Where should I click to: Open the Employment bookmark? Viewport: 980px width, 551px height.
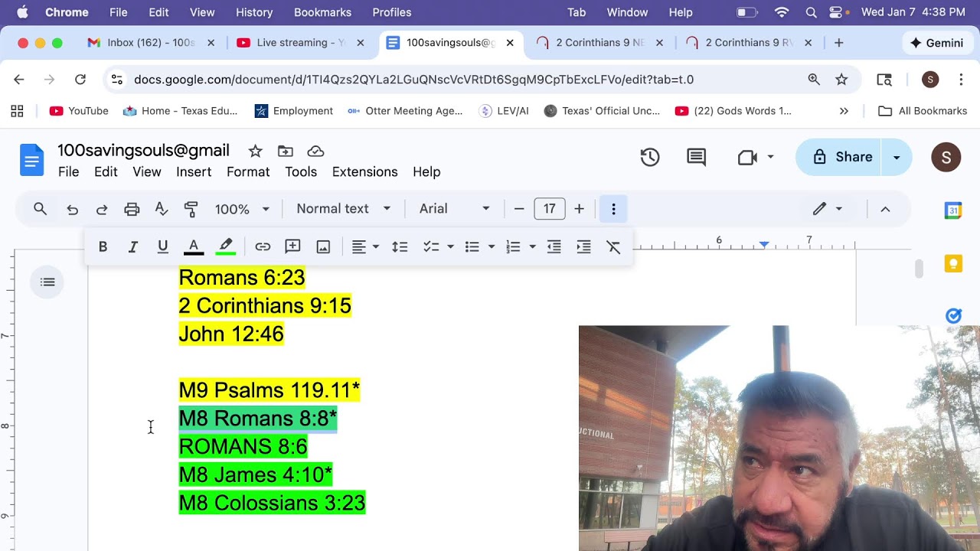(294, 111)
